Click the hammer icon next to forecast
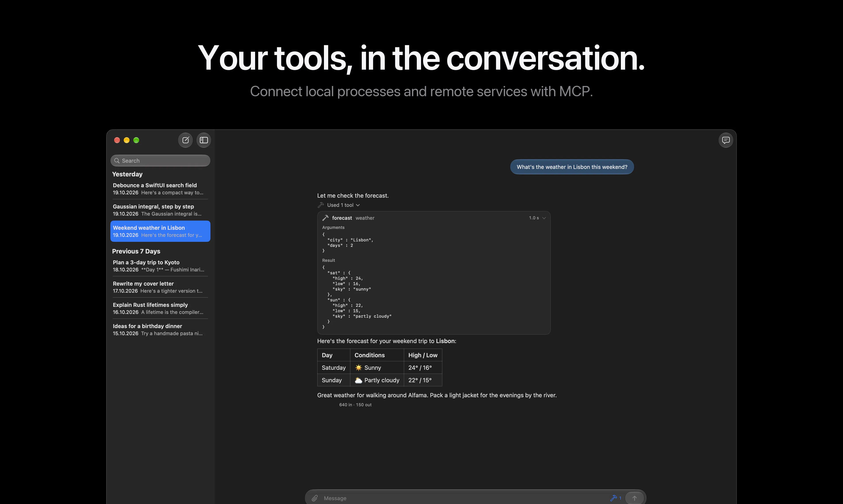The height and width of the screenshot is (504, 843). 325,218
